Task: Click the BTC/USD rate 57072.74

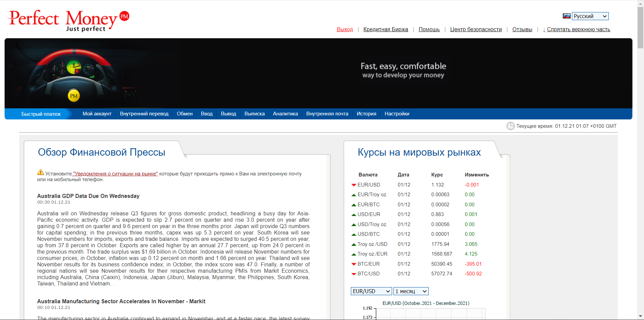Action: 442,274
